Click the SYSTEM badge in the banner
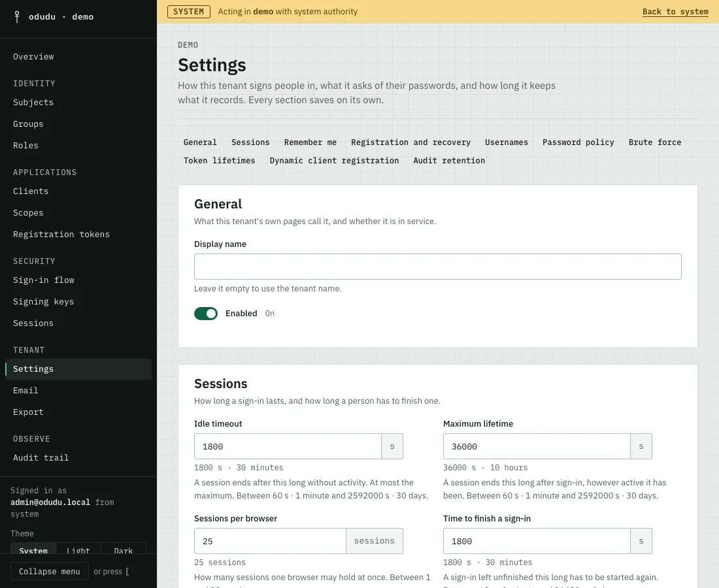The image size is (719, 588). tap(188, 12)
